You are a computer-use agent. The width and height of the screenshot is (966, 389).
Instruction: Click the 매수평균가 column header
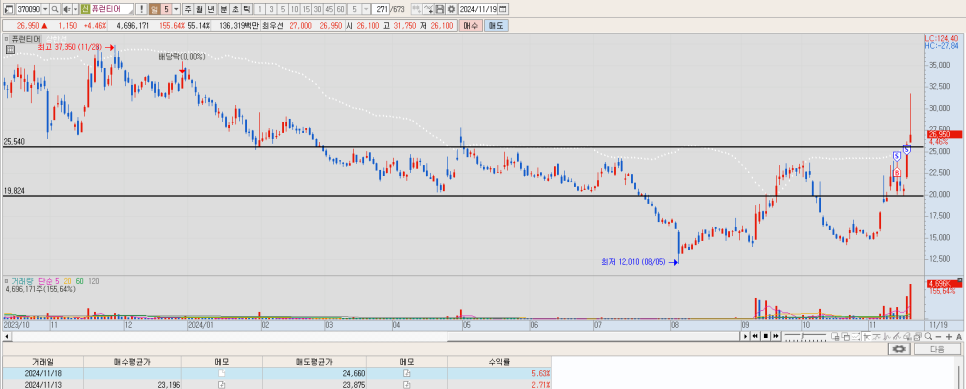point(132,362)
